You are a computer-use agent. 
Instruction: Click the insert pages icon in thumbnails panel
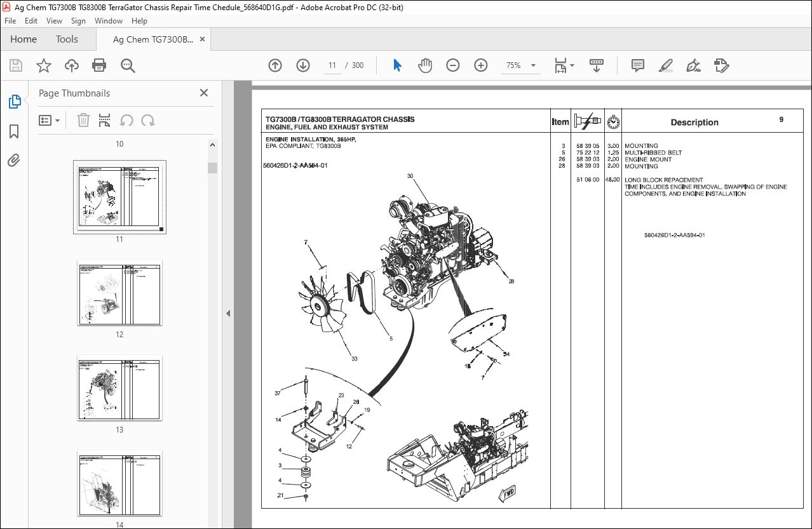(105, 120)
